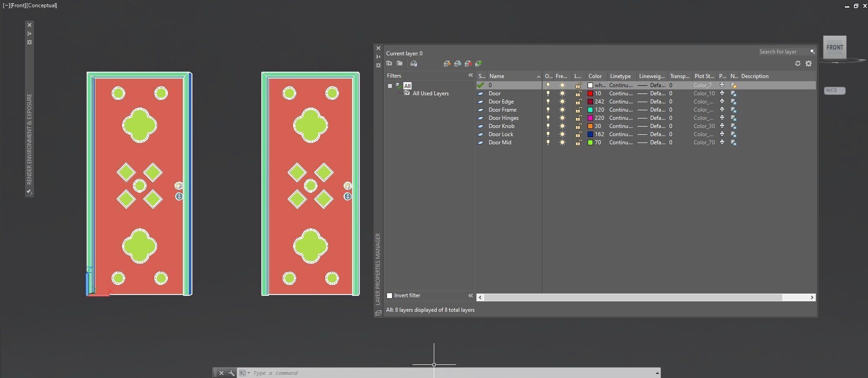Open Layer Properties Manager palette options
Image resolution: width=868 pixels, height=378 pixels.
378,65
